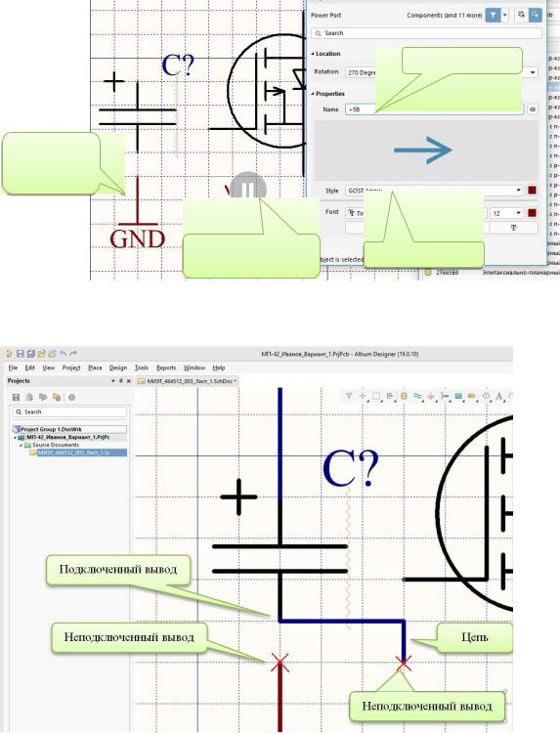Screen dimensions: 560x734
Task: Open the Place menu
Action: (x=95, y=367)
